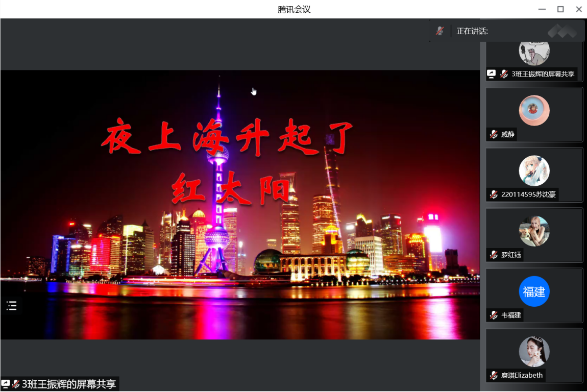Click screen share icon in top participant tile
The width and height of the screenshot is (587, 392).
491,74
